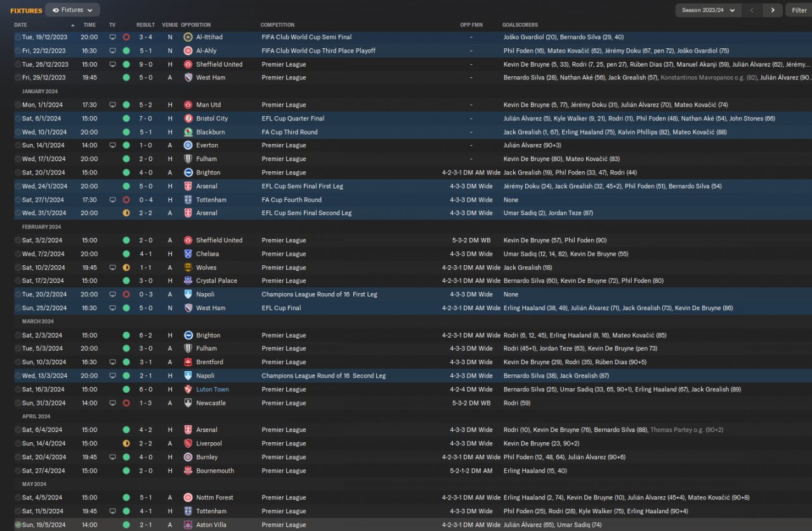Click the Chelsea club badge

click(188, 254)
